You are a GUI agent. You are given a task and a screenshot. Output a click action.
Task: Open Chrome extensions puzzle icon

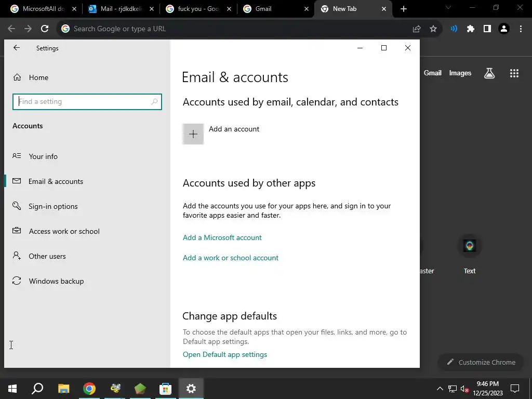click(x=470, y=29)
